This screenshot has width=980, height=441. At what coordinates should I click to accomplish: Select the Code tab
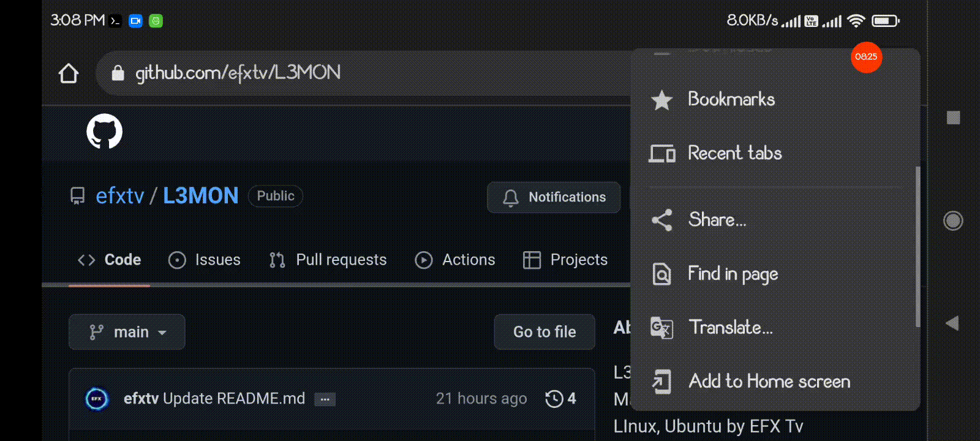[109, 260]
